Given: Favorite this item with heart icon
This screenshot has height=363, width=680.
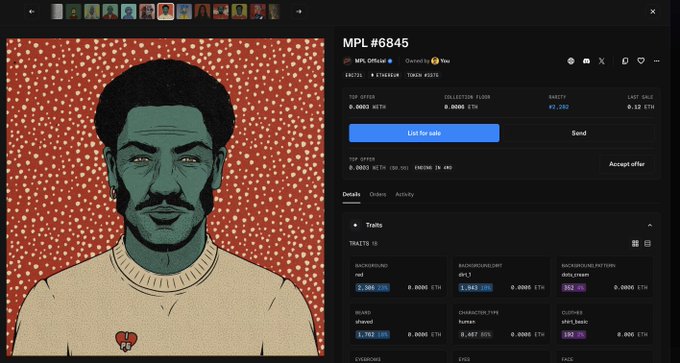Looking at the screenshot, I should (x=641, y=61).
